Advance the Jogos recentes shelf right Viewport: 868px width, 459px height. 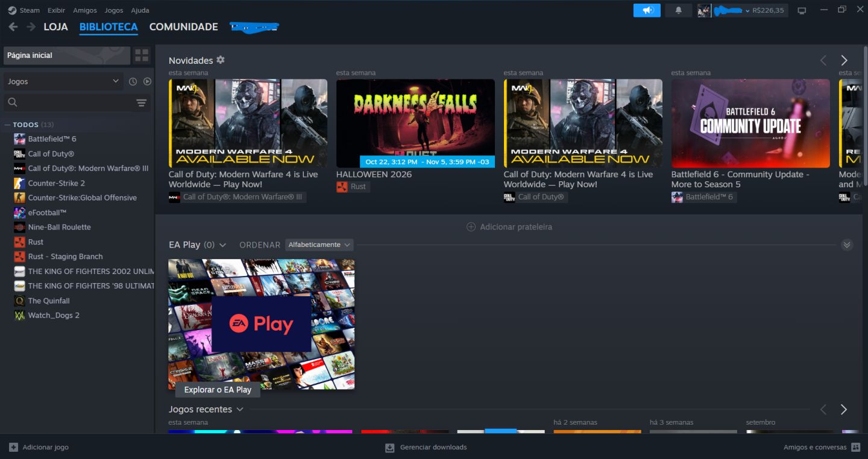(844, 410)
